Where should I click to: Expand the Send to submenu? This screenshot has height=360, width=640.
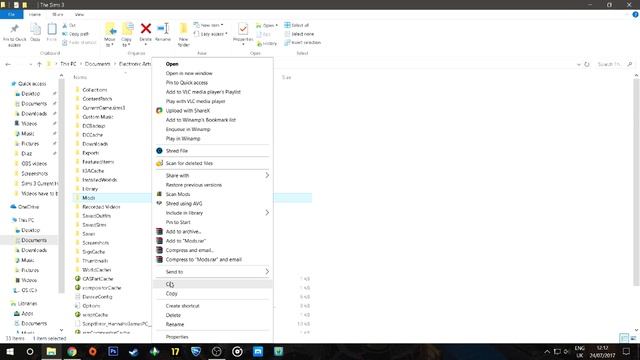212,272
